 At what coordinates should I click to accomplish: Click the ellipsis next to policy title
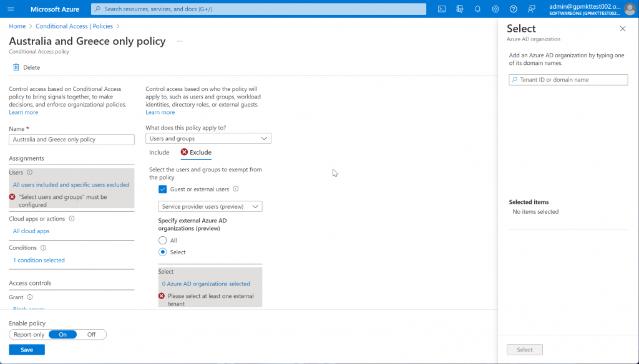pos(180,41)
